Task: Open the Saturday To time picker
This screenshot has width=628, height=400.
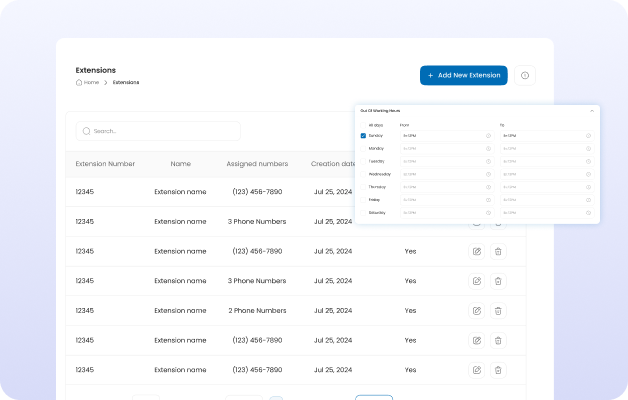Action: tap(545, 212)
